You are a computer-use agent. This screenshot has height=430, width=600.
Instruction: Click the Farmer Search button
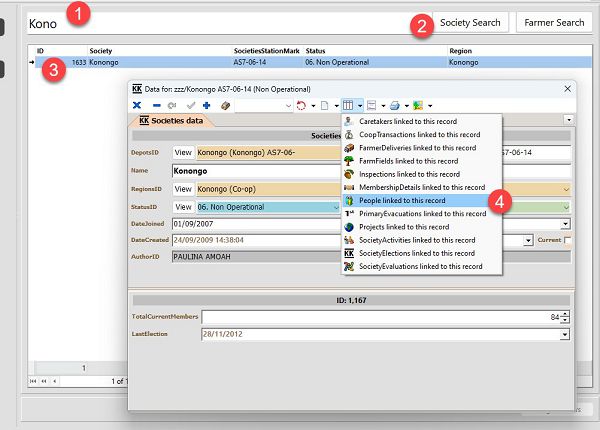click(x=554, y=23)
